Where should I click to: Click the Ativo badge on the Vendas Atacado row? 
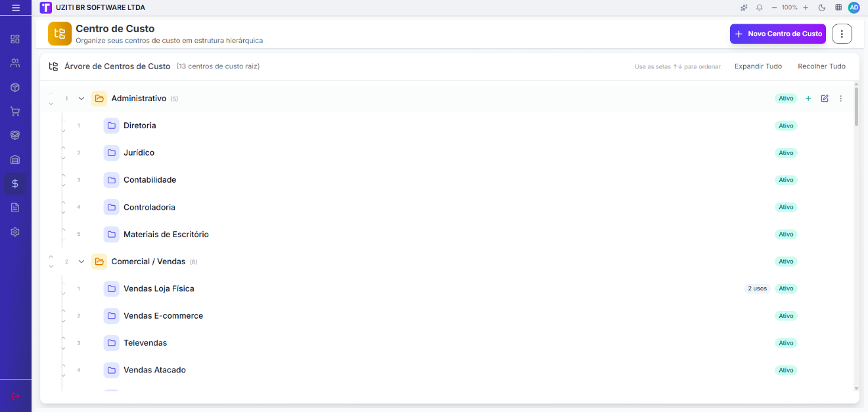point(786,370)
